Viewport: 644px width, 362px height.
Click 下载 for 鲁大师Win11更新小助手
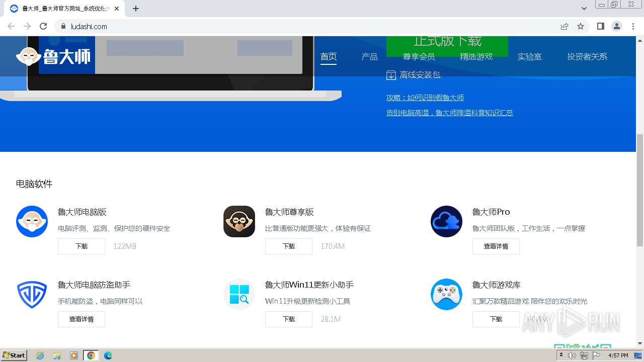point(289,319)
